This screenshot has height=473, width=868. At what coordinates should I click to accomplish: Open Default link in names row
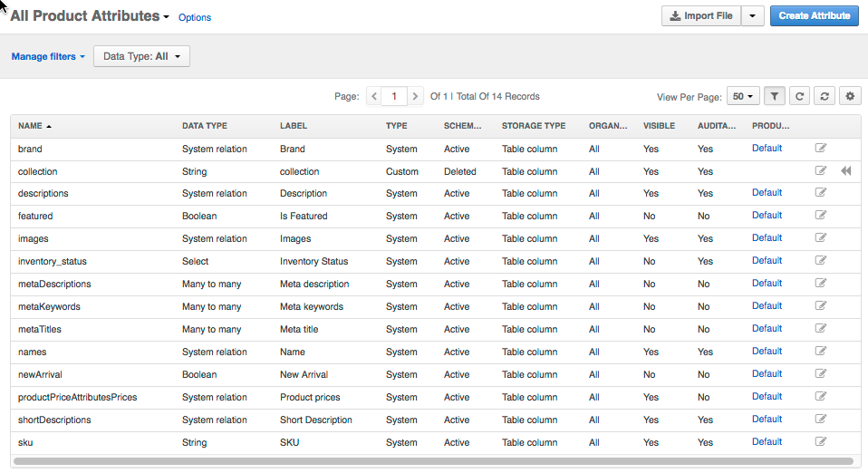point(767,351)
